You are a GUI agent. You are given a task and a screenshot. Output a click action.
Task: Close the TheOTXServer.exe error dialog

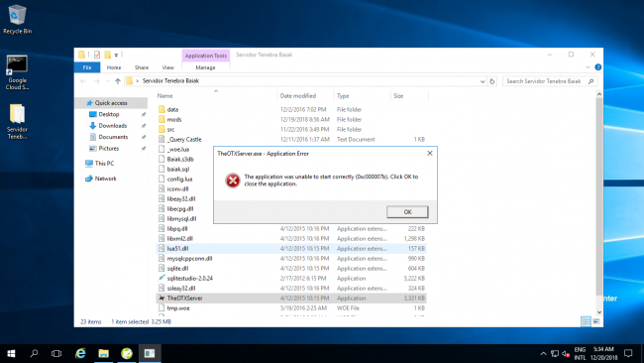tap(430, 154)
